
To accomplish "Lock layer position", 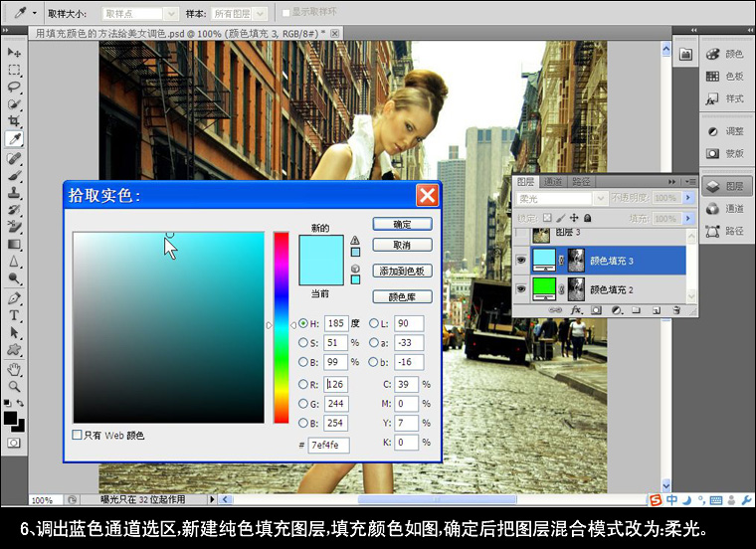I will point(574,219).
